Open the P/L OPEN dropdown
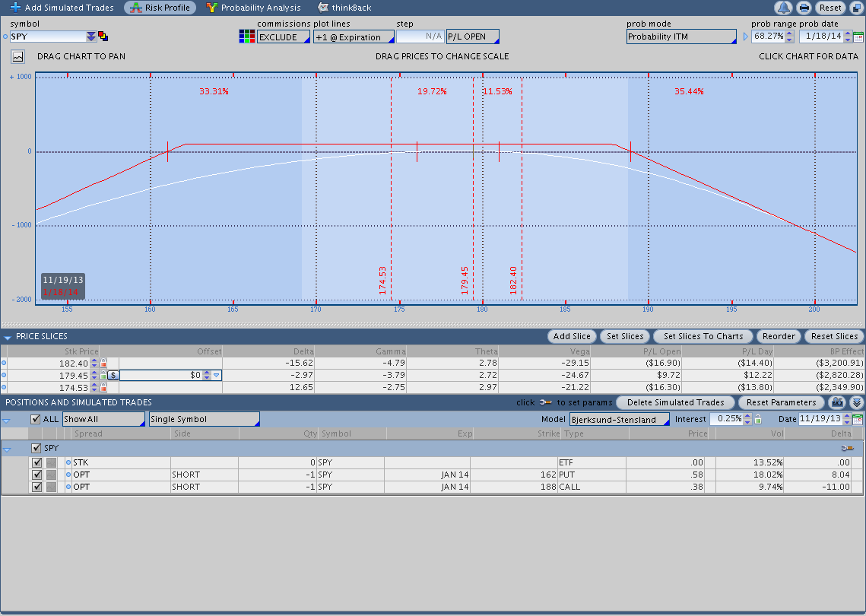Screen dimensions: 866x616 [x=473, y=37]
